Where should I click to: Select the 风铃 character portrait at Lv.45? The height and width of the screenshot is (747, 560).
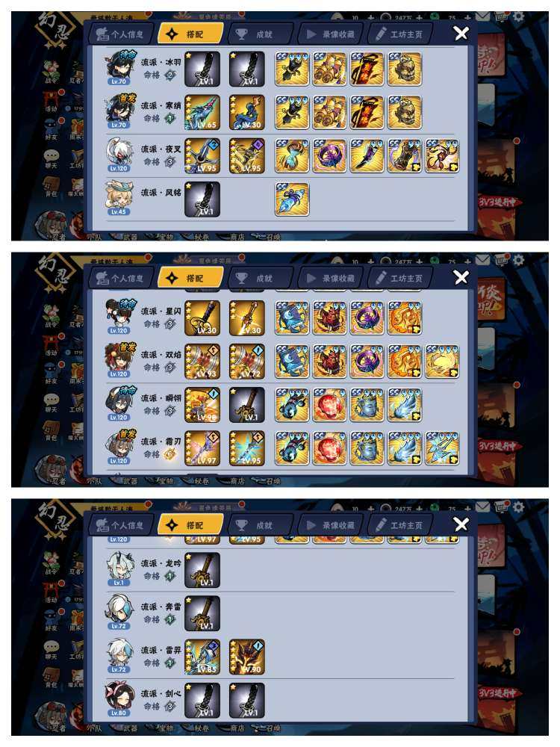(118, 198)
